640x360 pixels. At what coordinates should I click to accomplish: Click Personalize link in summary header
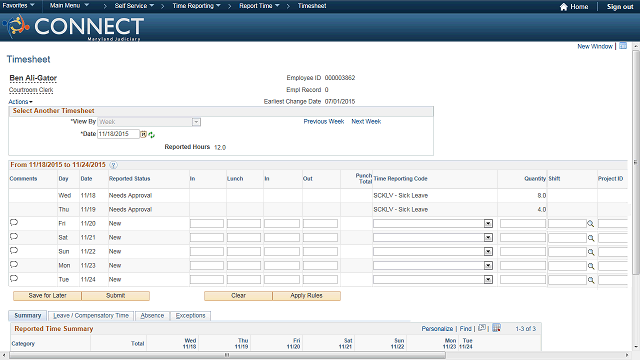point(437,329)
